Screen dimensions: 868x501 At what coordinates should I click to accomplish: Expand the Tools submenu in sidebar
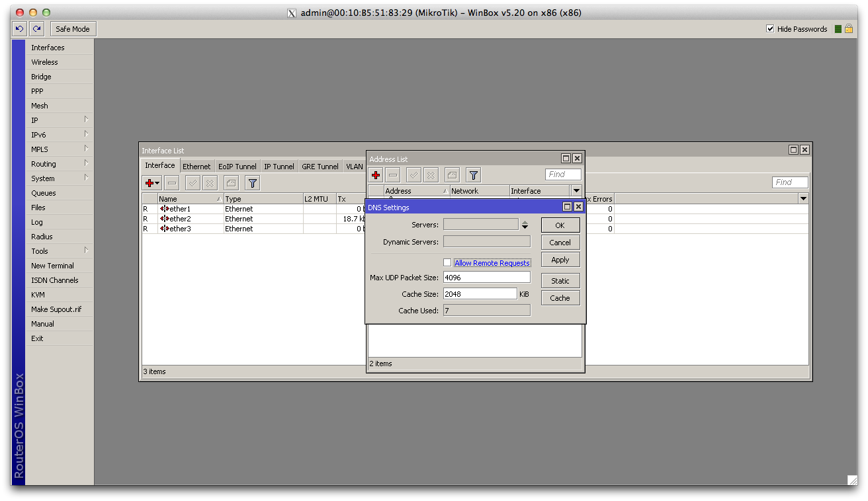coord(60,251)
